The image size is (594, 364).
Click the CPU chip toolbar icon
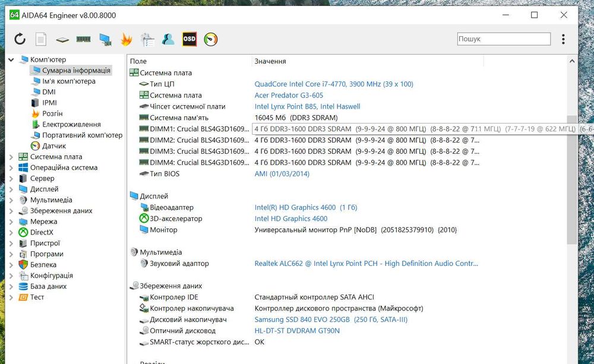(62, 39)
